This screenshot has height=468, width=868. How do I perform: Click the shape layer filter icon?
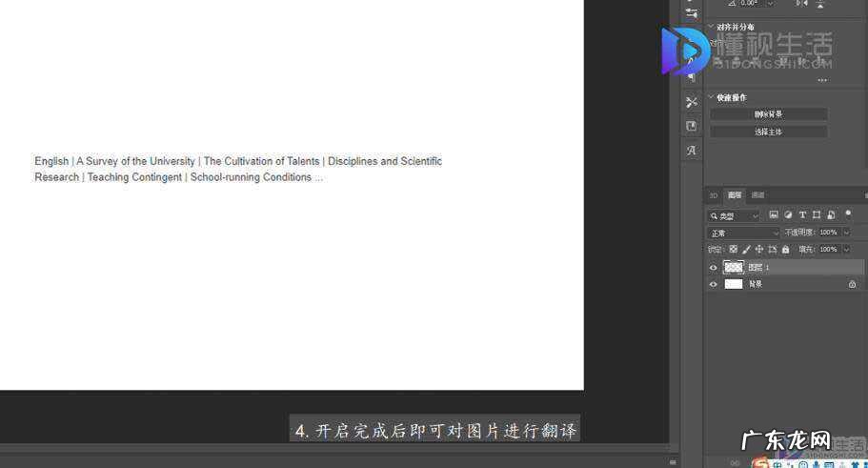pos(817,215)
